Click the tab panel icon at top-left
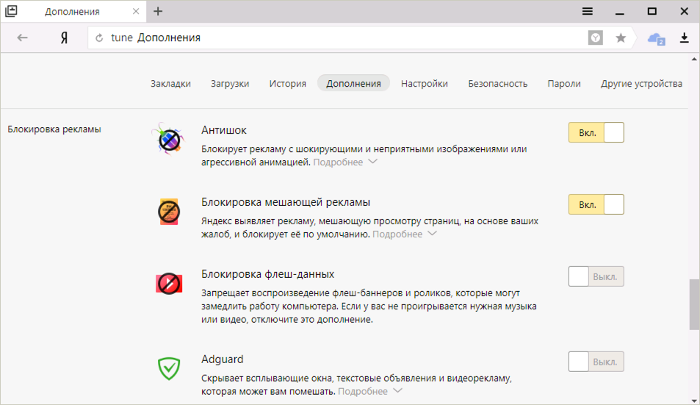The image size is (700, 405). 11,11
